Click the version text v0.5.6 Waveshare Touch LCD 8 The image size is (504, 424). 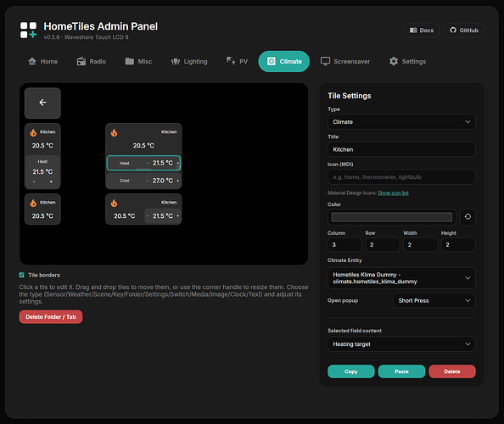[87, 37]
